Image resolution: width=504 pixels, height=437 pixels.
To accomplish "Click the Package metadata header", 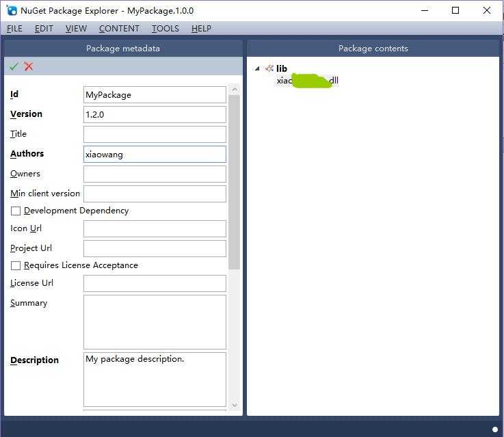I will 123,49.
